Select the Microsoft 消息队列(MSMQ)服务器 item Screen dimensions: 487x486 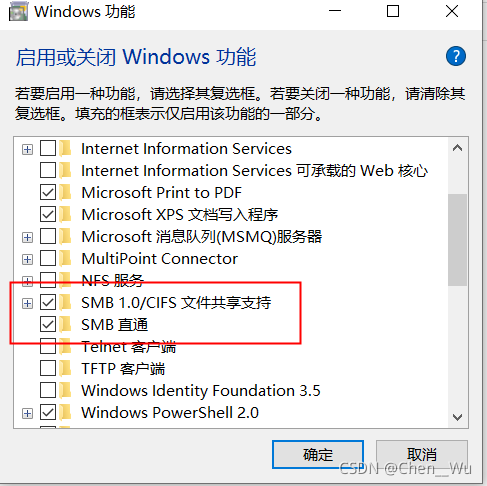coord(202,237)
